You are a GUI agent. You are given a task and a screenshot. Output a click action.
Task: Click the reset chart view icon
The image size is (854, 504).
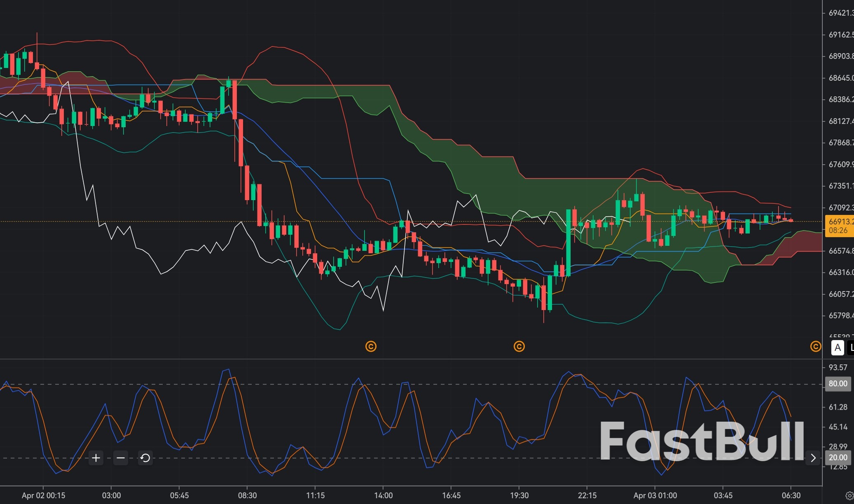(x=145, y=457)
